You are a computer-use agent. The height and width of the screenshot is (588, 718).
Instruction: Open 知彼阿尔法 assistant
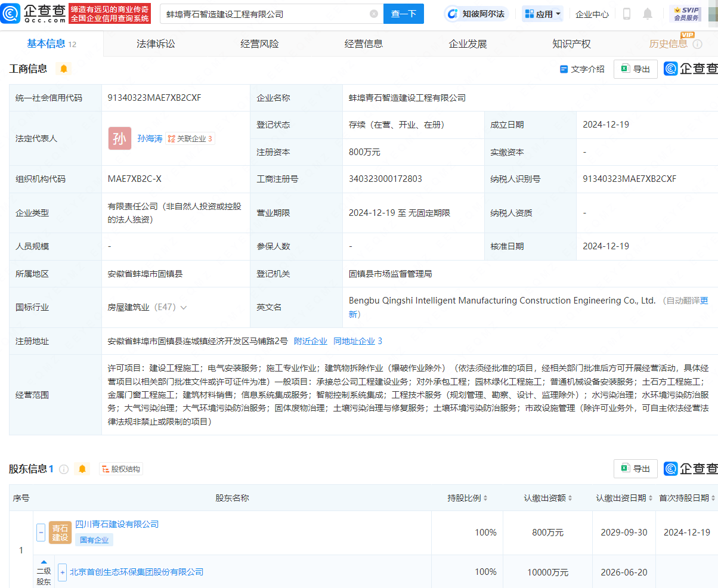click(x=476, y=14)
